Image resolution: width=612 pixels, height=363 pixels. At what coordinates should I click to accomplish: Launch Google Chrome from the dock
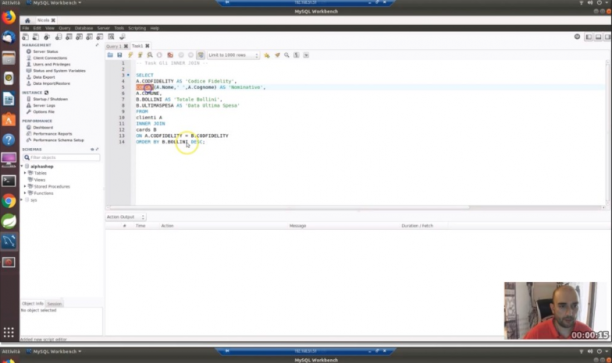click(9, 201)
